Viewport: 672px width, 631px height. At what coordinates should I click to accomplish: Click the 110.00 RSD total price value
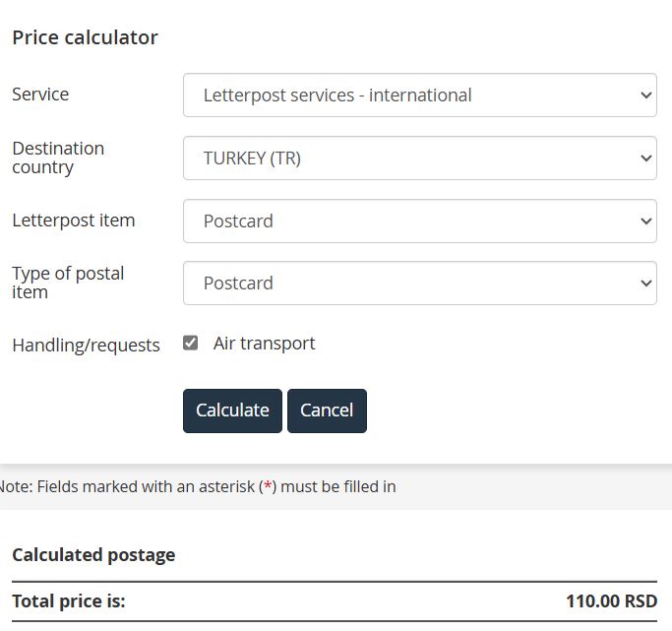tap(611, 601)
